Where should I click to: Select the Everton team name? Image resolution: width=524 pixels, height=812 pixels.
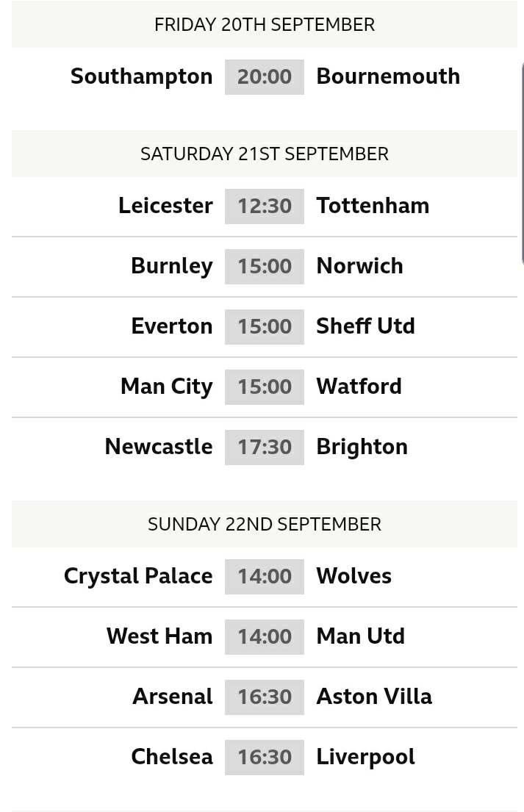pos(172,326)
